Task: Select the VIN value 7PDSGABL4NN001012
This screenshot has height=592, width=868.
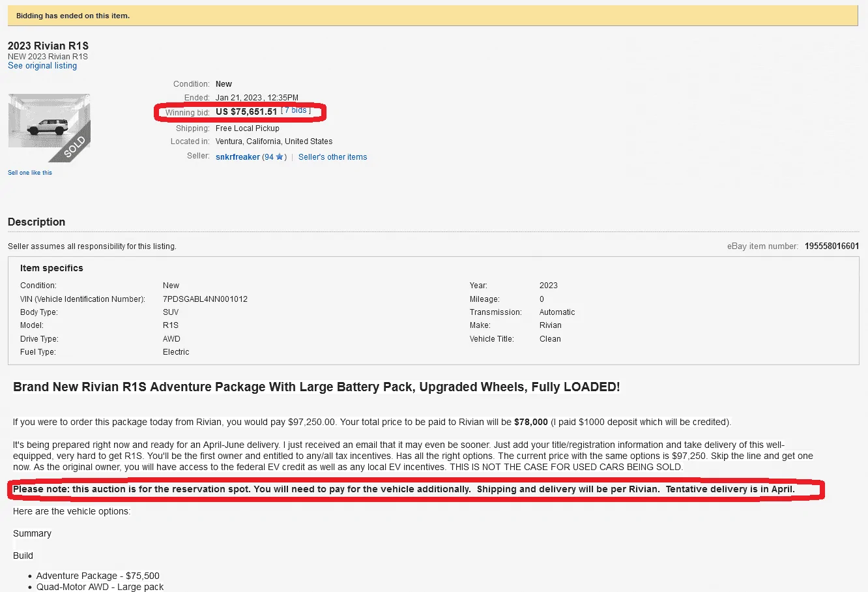Action: pos(205,299)
